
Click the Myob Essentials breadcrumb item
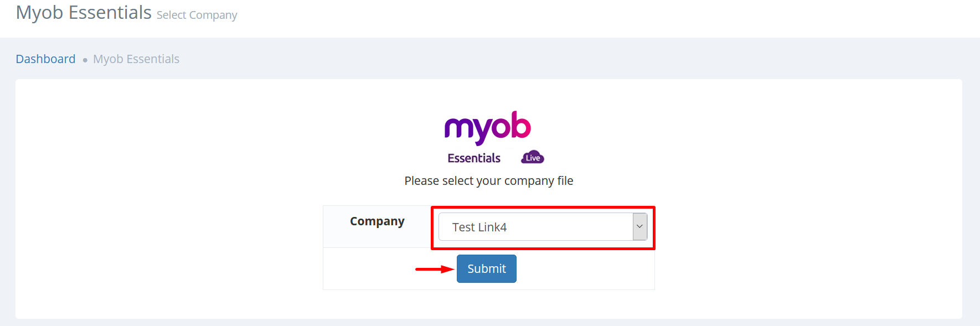[x=136, y=59]
